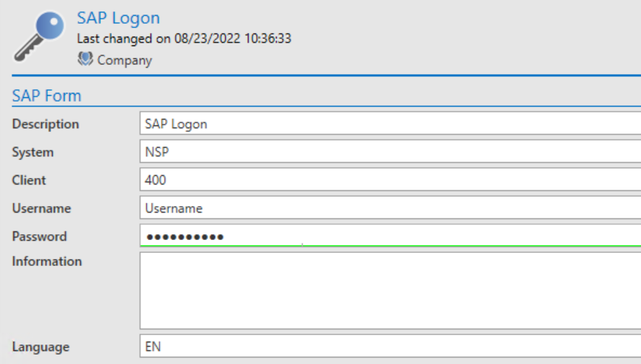Viewport: 641px width, 364px height.
Task: Focus the Username input field
Action: [x=390, y=208]
